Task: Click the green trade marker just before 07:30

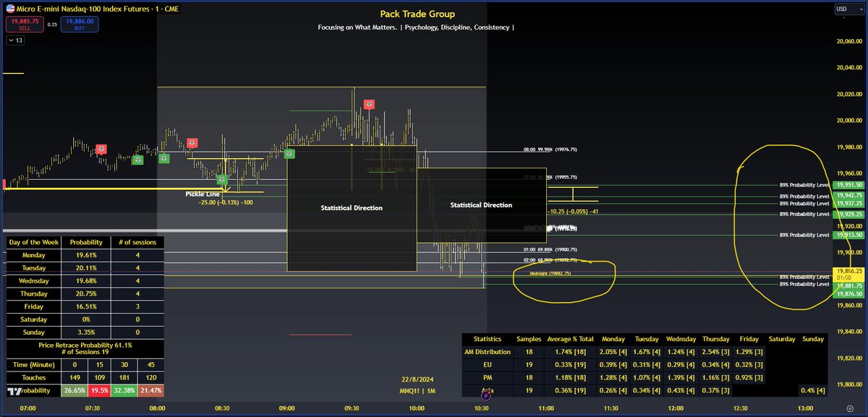Action: [x=137, y=160]
